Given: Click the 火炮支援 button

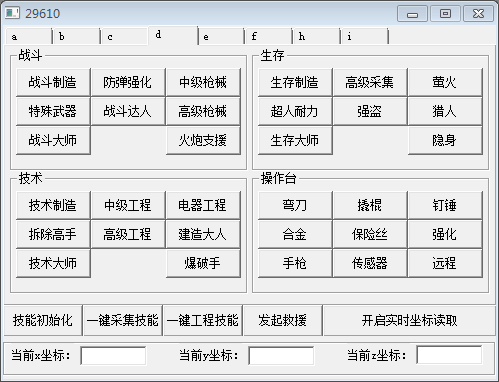Looking at the screenshot, I should tap(203, 140).
